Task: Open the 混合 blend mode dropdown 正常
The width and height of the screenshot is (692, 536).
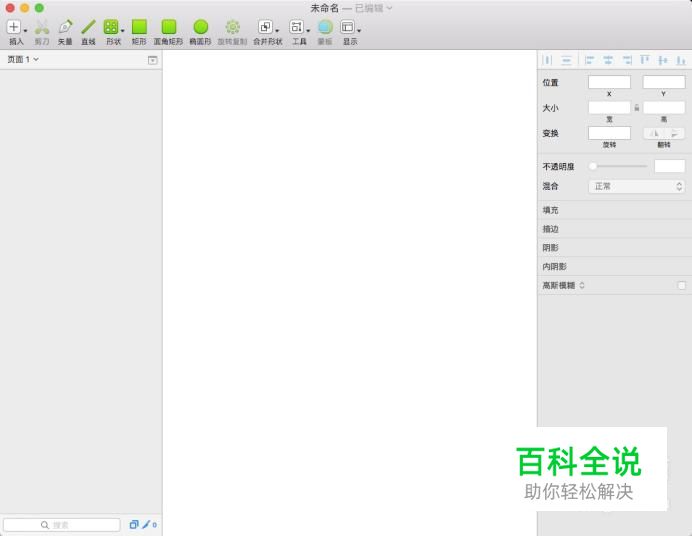Action: click(636, 186)
